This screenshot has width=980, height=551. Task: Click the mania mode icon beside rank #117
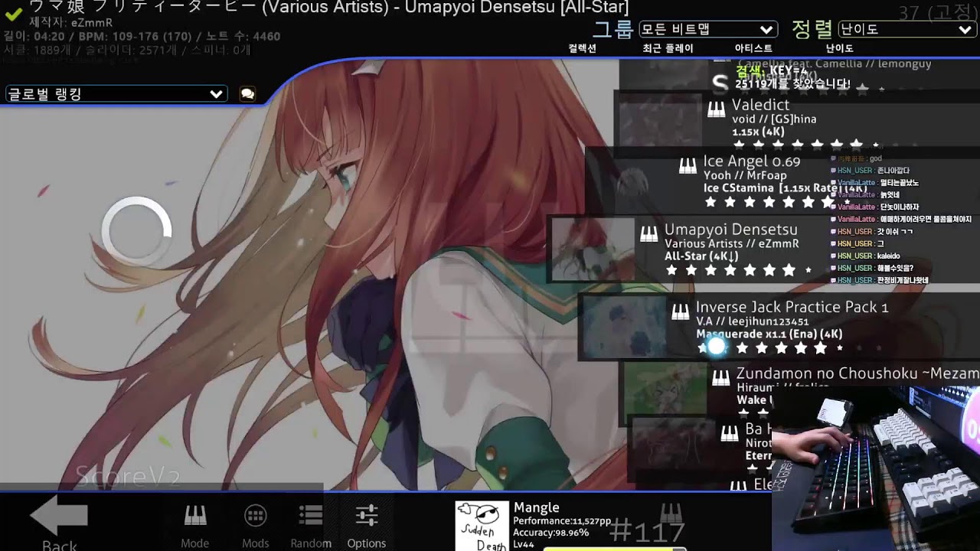coord(671,514)
